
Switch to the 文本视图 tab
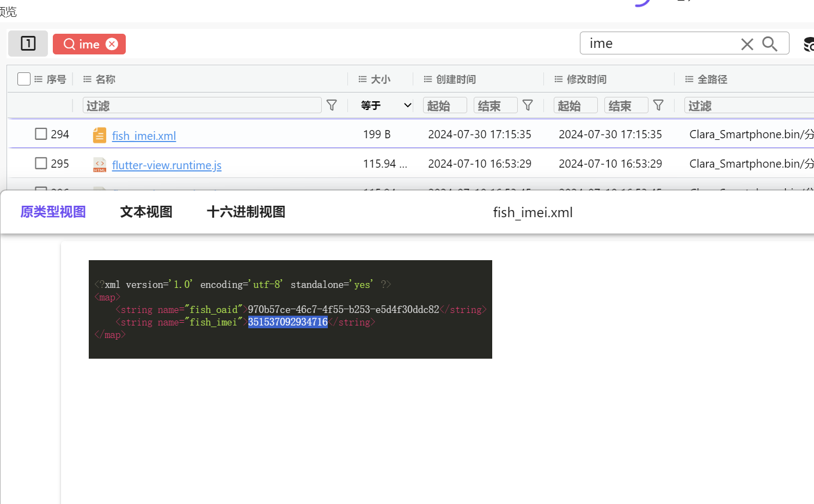[145, 212]
